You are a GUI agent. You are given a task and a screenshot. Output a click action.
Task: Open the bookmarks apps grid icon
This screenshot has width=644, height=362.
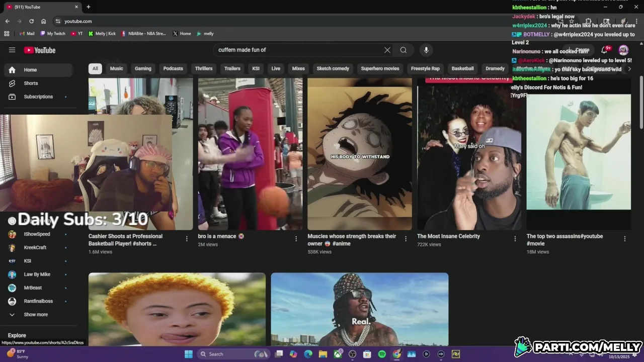7,34
